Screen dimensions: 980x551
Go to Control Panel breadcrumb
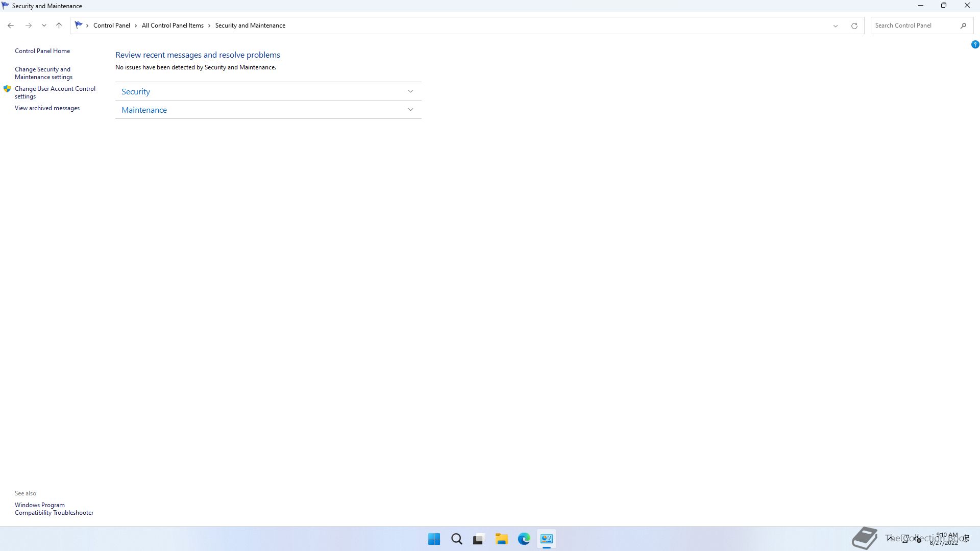pos(111,26)
